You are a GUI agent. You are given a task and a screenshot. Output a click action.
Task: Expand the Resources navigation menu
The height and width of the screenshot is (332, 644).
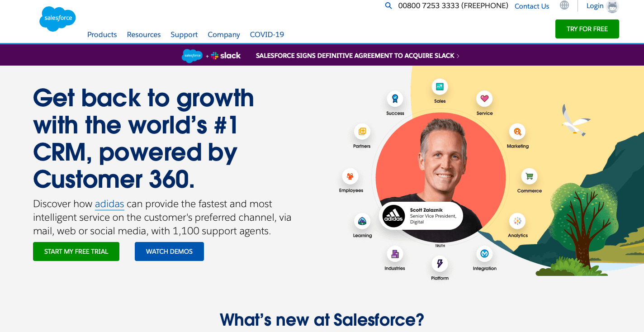click(x=144, y=35)
